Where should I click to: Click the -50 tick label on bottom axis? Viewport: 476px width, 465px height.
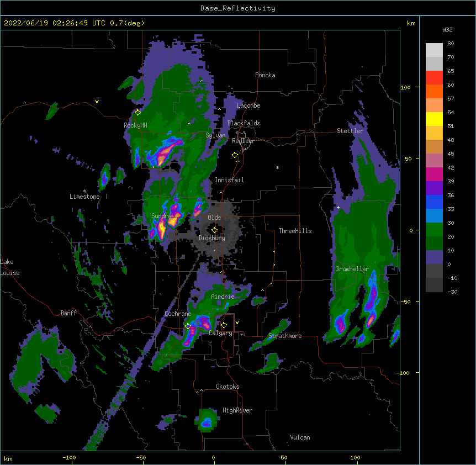[x=141, y=457]
